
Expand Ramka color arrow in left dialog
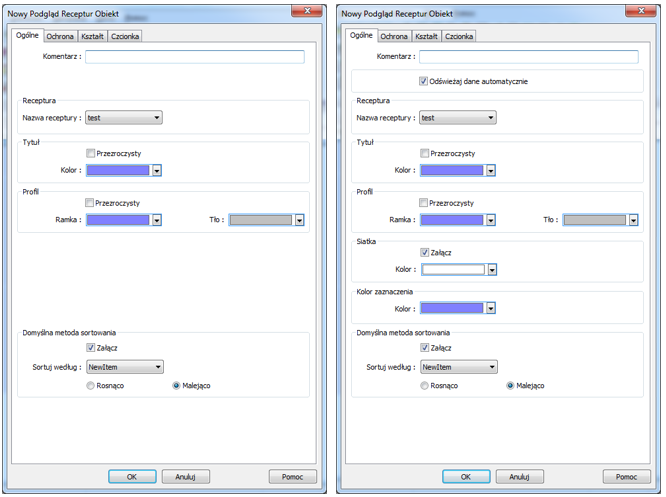[157, 220]
